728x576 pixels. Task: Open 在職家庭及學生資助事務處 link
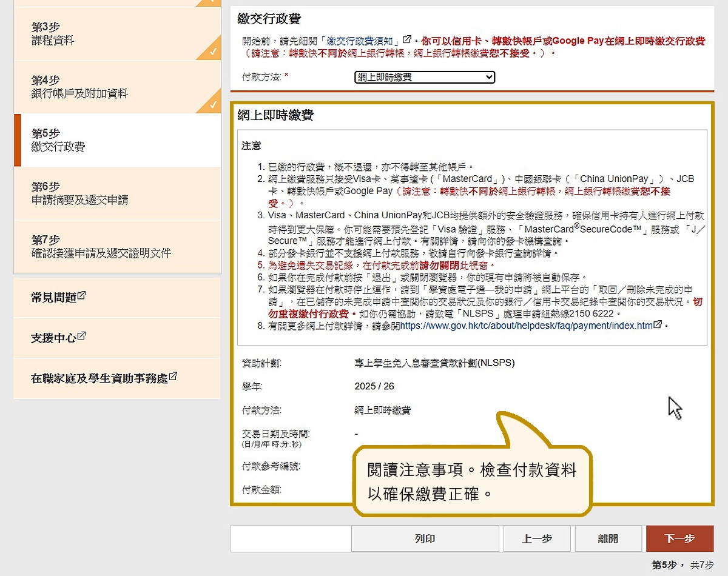(99, 378)
